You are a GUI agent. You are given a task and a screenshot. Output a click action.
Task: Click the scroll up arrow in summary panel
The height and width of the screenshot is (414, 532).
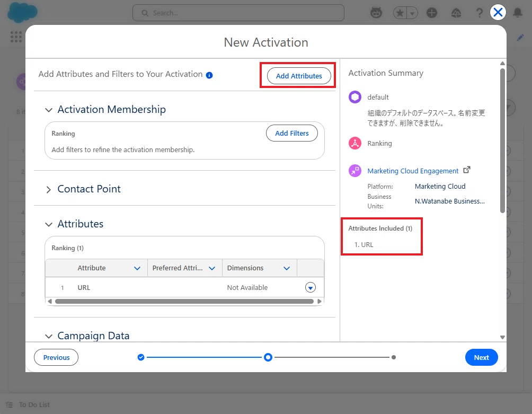(502, 64)
